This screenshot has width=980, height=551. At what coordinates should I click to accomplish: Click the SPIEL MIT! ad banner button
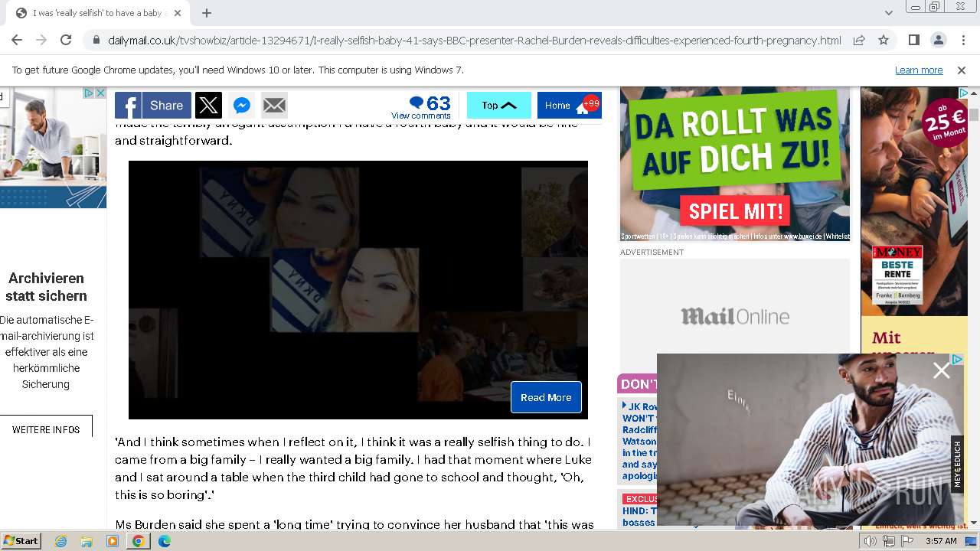tap(736, 210)
